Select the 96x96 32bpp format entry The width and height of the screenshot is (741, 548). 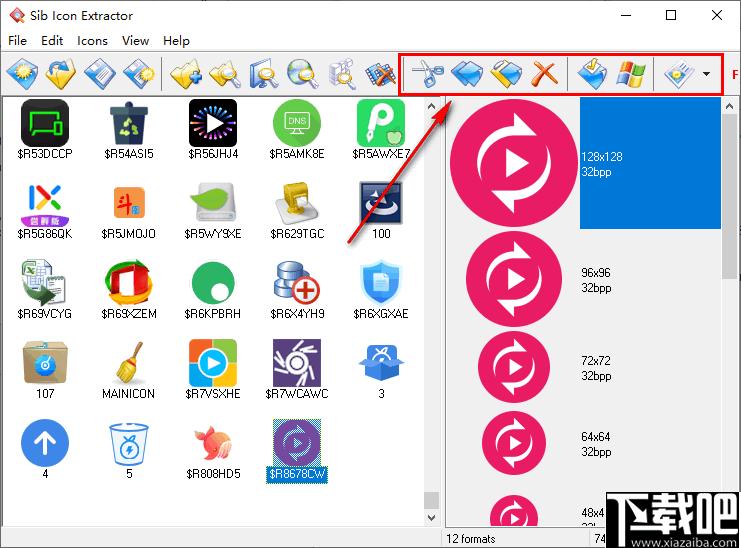click(x=584, y=280)
